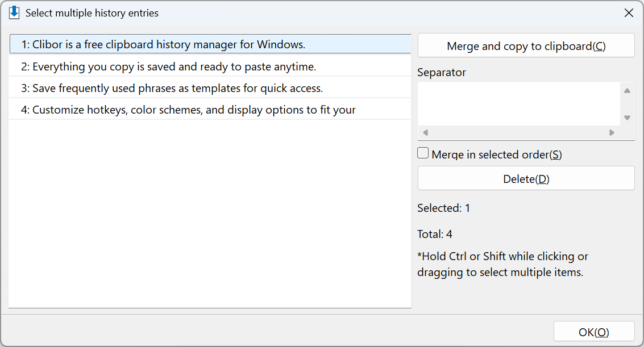Click inside the Separator text field
This screenshot has height=347, width=644.
[x=519, y=104]
